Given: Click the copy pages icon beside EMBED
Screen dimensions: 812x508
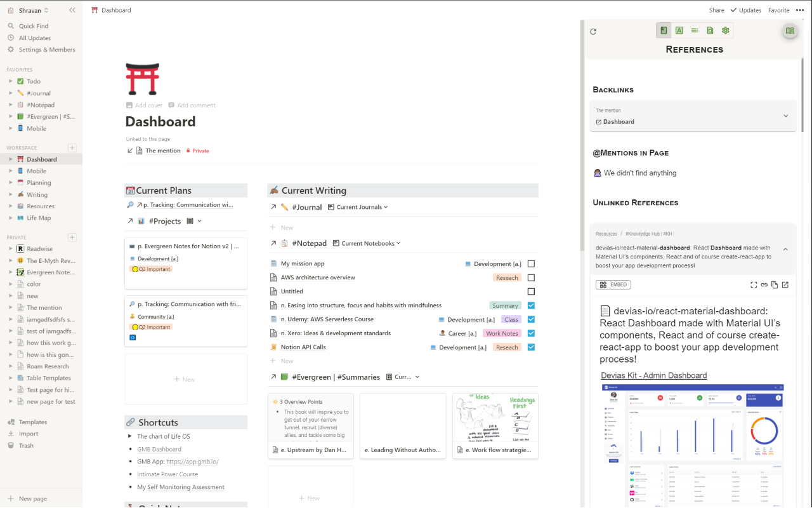Looking at the screenshot, I should [x=775, y=284].
